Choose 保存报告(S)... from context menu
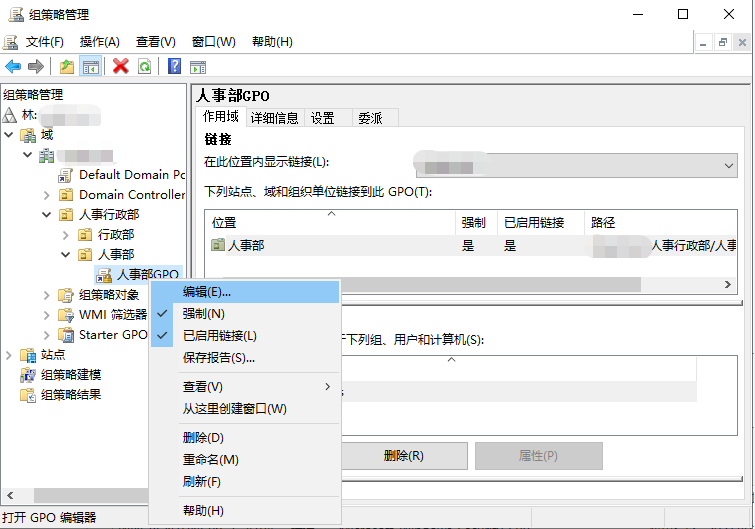Image resolution: width=755 pixels, height=529 pixels. (245, 358)
